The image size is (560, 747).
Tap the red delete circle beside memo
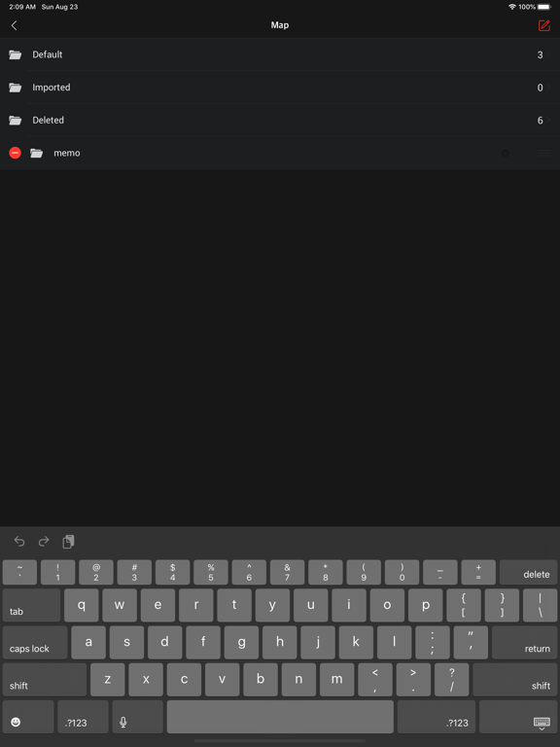16,153
